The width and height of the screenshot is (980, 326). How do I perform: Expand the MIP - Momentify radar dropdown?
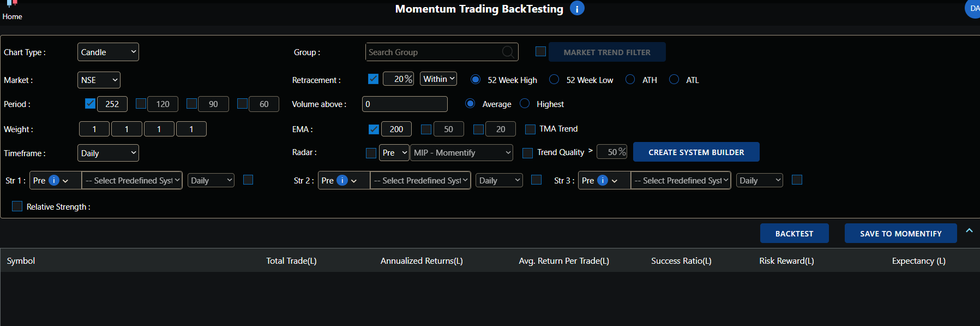click(462, 153)
